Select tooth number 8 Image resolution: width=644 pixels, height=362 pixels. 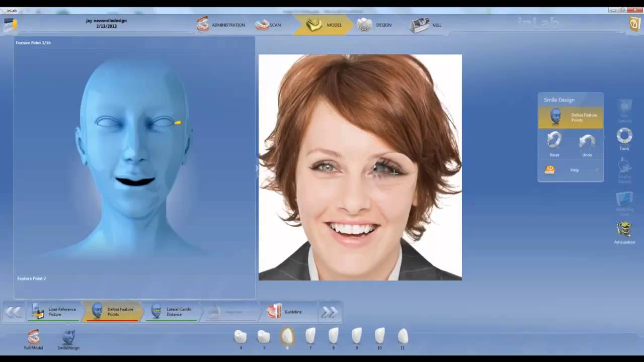click(333, 339)
